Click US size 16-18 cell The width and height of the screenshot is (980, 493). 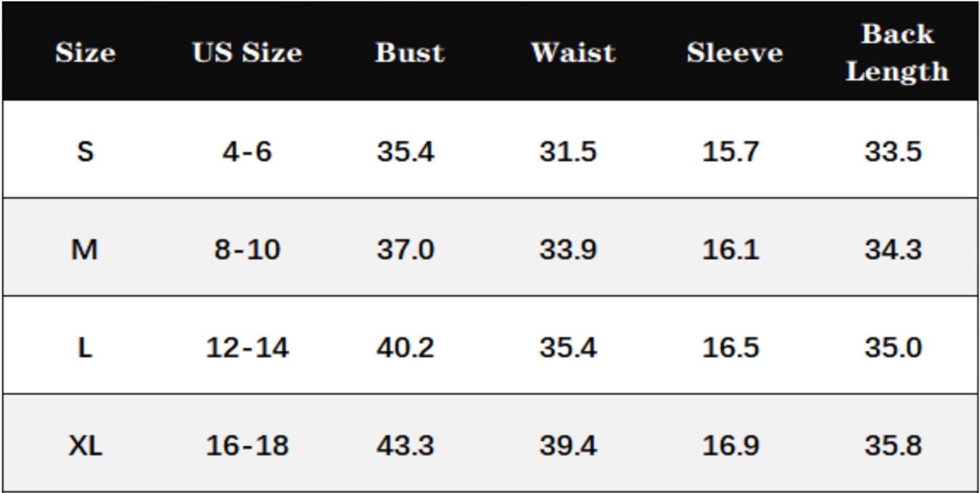[x=247, y=445]
